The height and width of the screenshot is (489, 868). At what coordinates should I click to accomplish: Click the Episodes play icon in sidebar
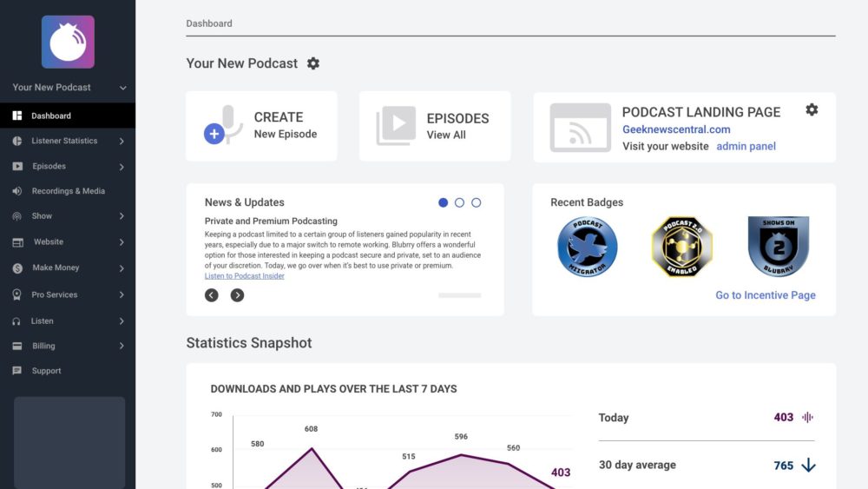[17, 166]
